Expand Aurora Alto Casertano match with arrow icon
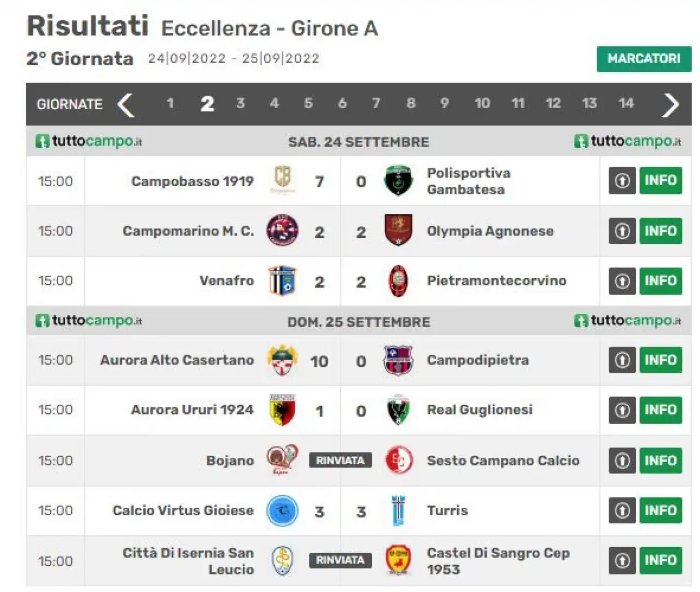The width and height of the screenshot is (700, 592). 622,360
